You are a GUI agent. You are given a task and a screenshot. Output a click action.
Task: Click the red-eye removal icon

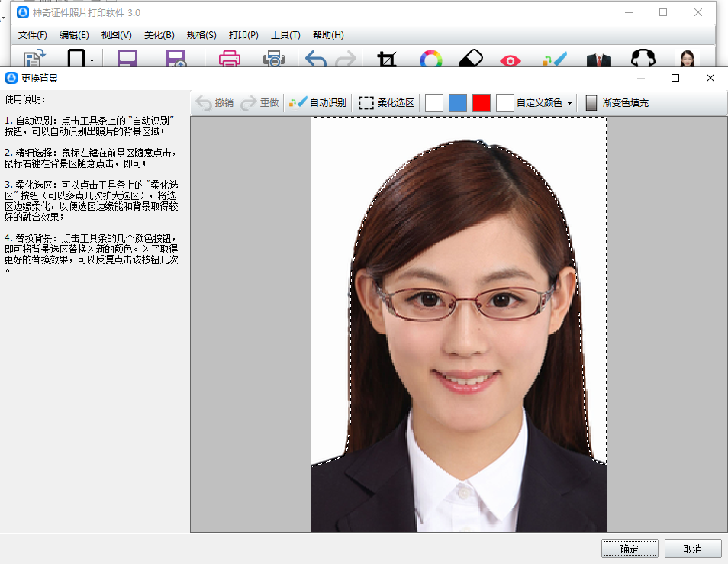click(510, 60)
